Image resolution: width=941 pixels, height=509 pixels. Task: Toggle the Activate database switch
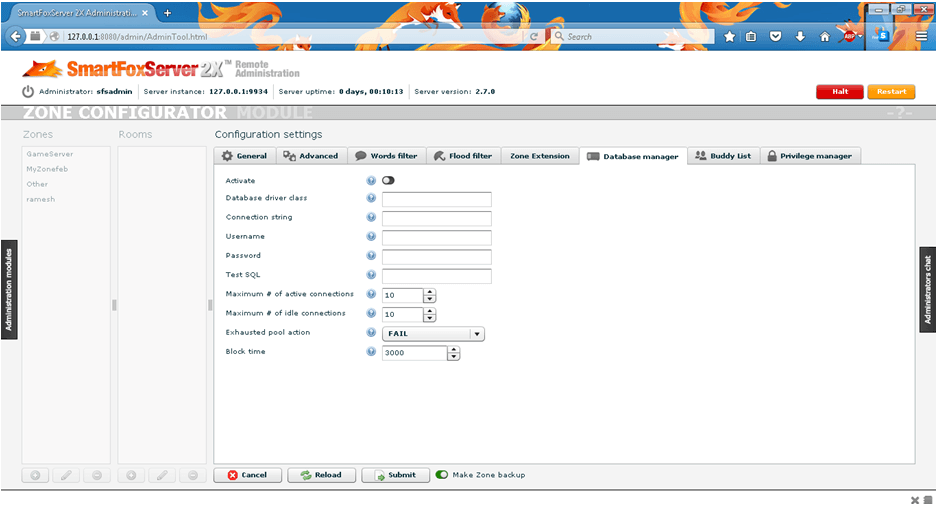388,181
